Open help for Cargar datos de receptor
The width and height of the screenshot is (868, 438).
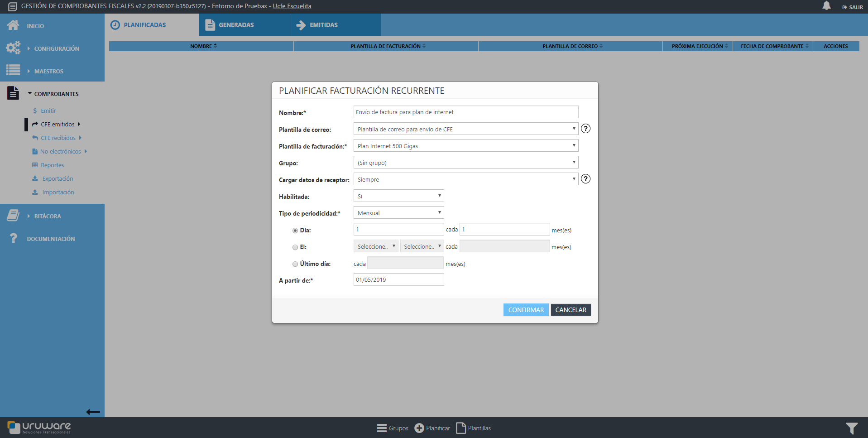pos(585,179)
